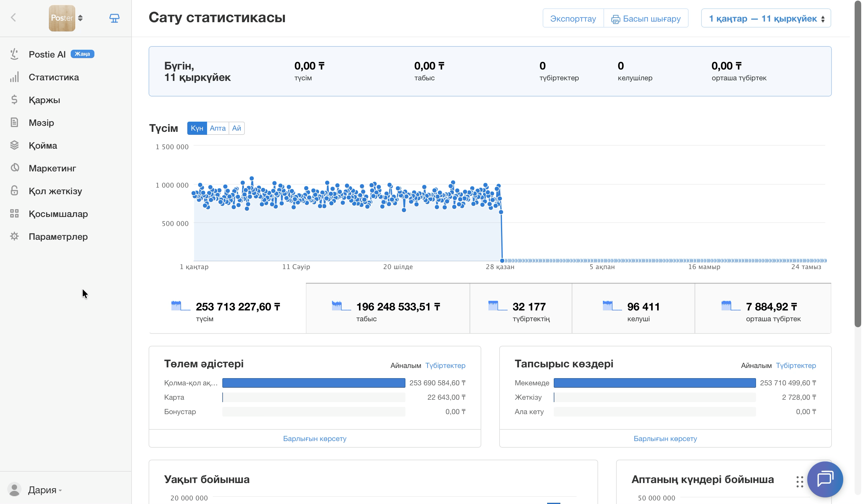Click the Аптаның күндері бойынша heading
The image size is (863, 504).
point(703,479)
